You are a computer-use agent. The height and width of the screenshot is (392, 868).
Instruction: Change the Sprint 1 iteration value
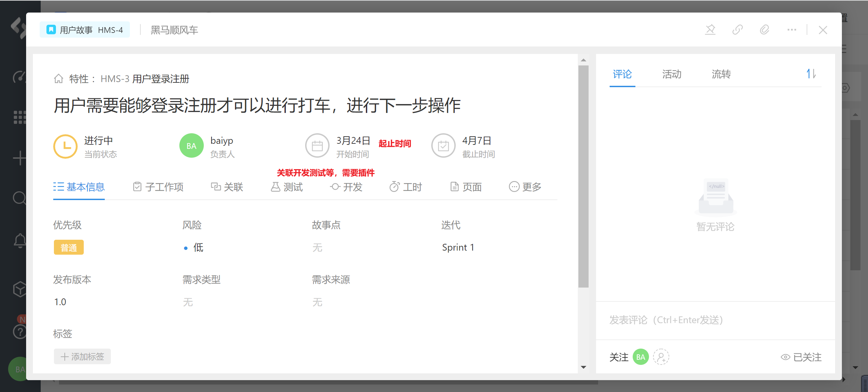pyautogui.click(x=458, y=248)
